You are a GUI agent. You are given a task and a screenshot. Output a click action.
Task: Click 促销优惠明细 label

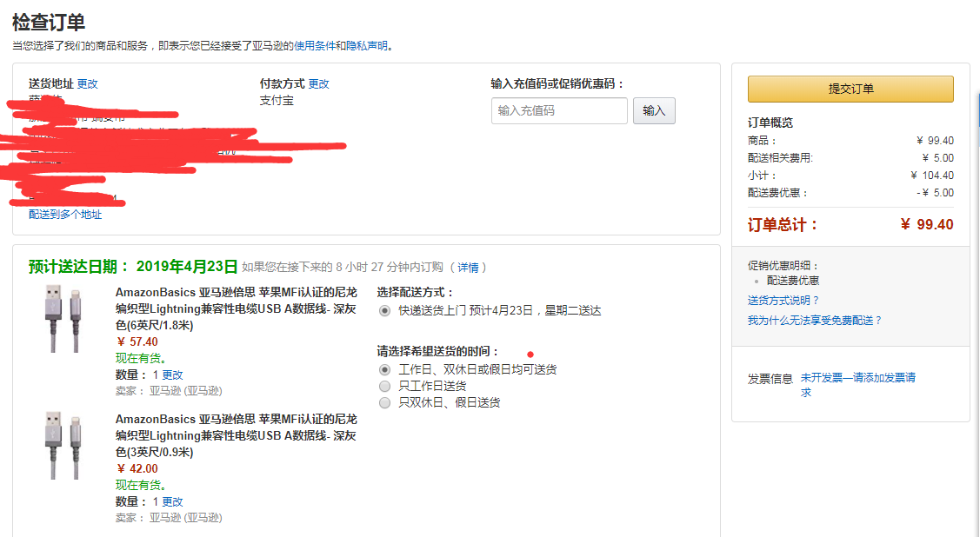point(783,265)
